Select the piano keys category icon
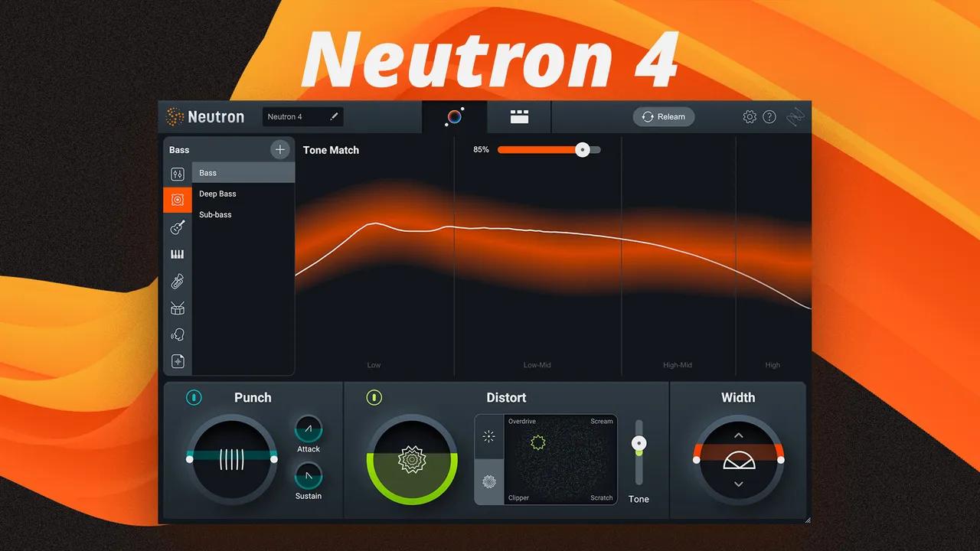980x551 pixels. [178, 254]
